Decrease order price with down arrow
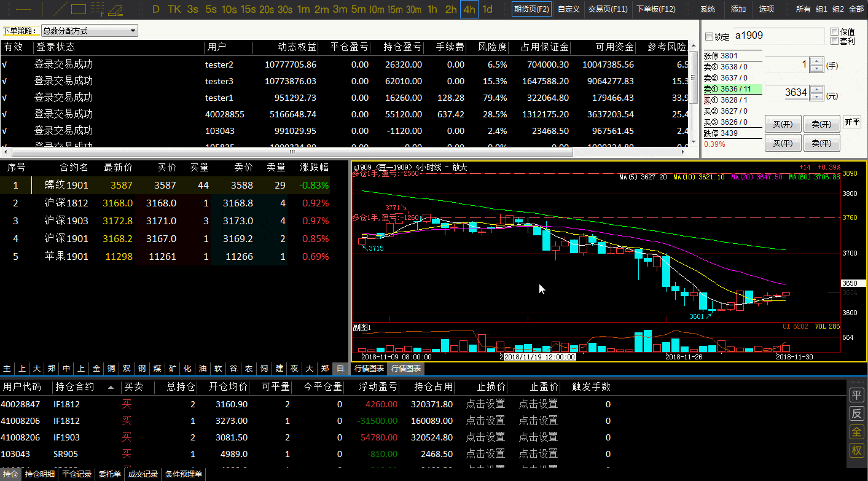The height and width of the screenshot is (481, 868). click(x=816, y=96)
